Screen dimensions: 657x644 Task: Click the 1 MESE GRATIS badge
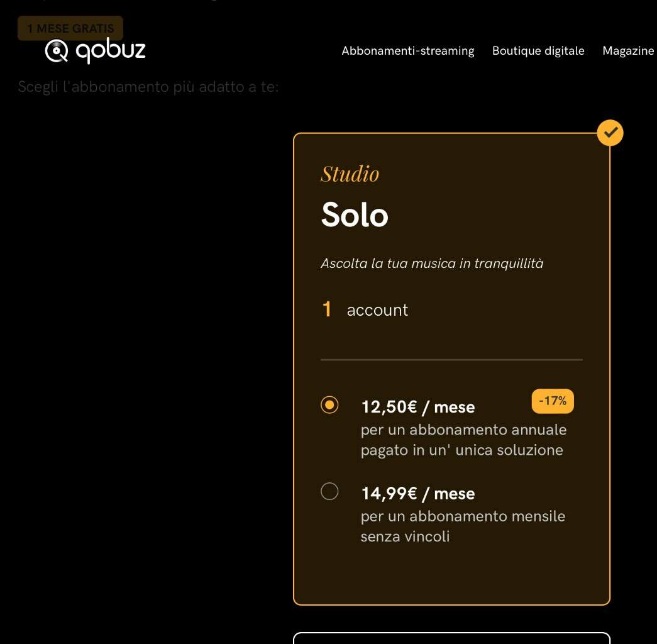pos(70,28)
